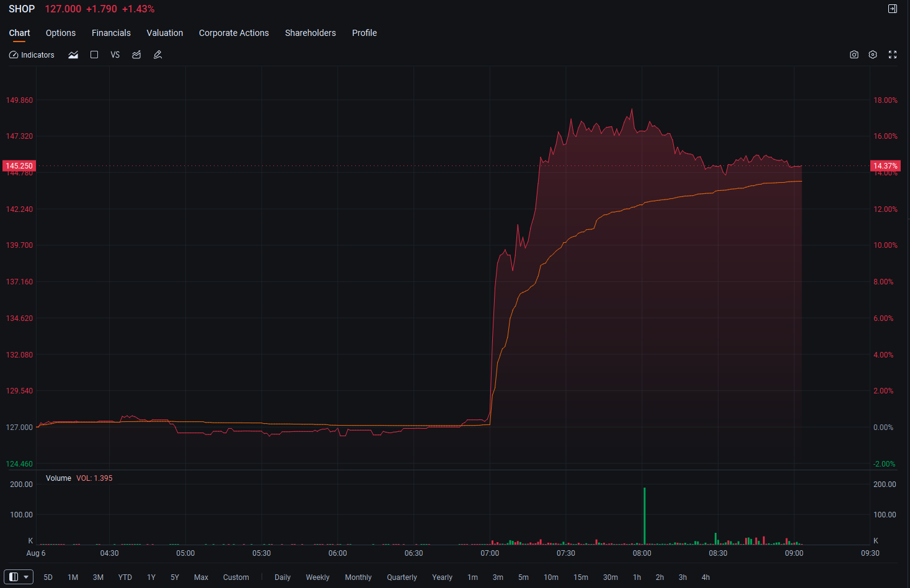
Task: Open the Indicators panel
Action: click(x=32, y=55)
